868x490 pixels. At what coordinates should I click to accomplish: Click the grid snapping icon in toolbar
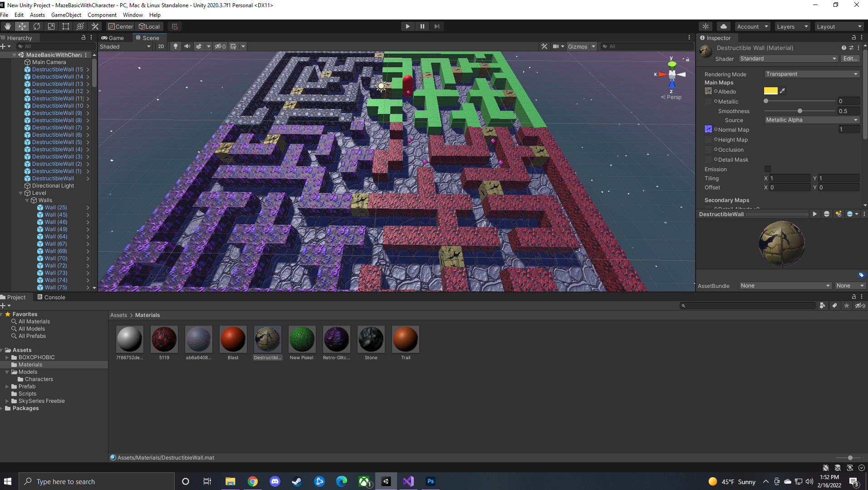(x=175, y=26)
